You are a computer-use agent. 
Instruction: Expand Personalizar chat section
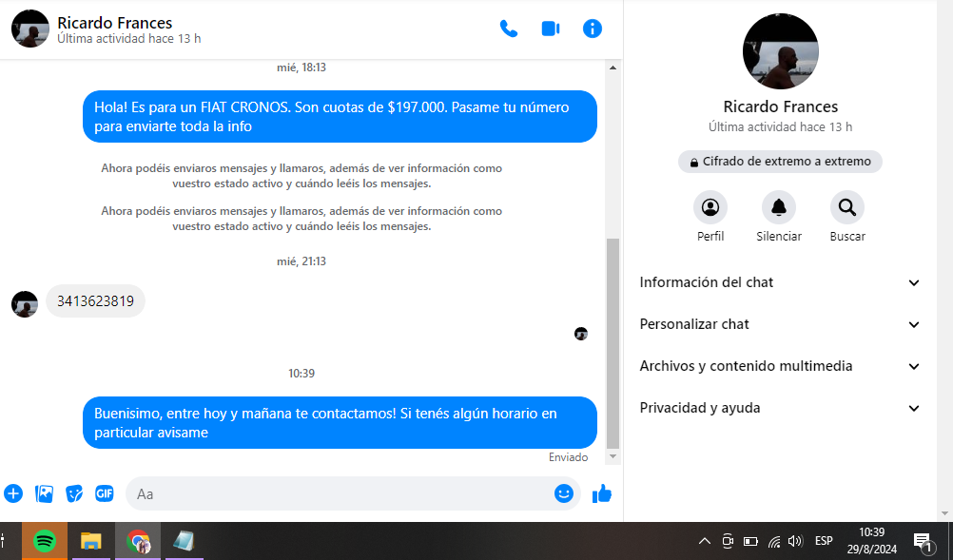pyautogui.click(x=780, y=324)
